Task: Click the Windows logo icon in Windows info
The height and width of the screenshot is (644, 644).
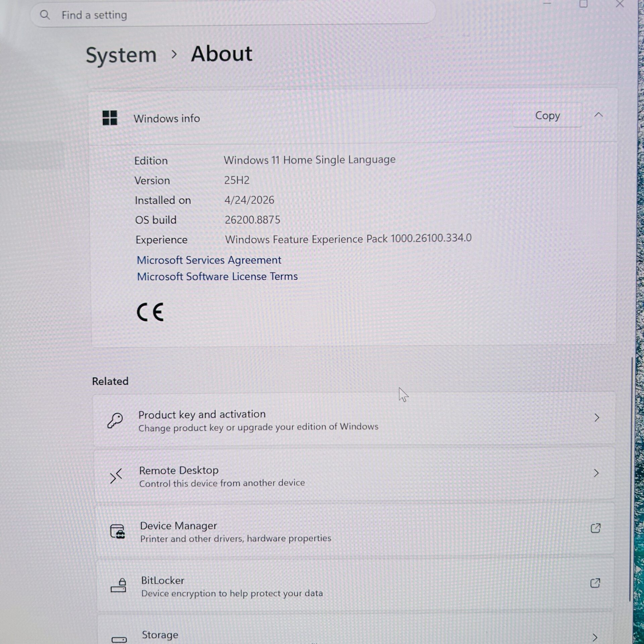Action: click(110, 118)
